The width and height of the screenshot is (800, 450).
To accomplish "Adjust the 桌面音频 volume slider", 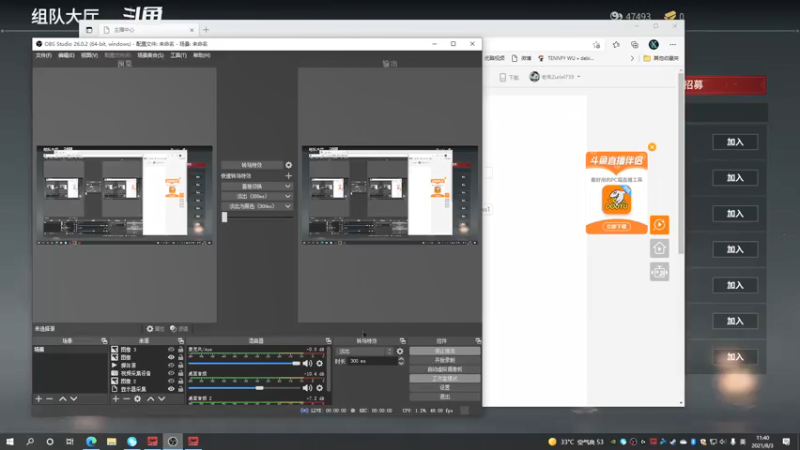I will [x=244, y=388].
